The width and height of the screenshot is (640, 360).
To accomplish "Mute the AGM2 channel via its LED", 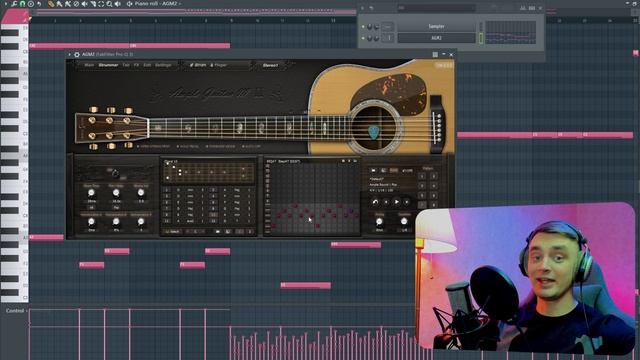I will coord(363,38).
